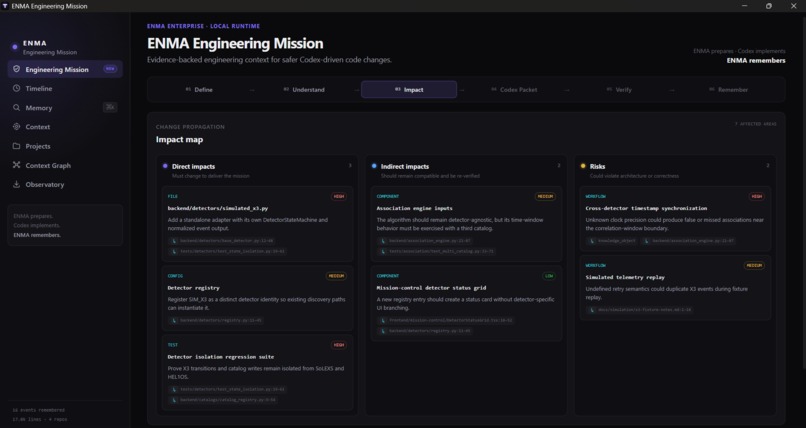This screenshot has height=428, width=806.
Task: Click HIGH badge on simulated_x3.py card
Action: pos(338,196)
